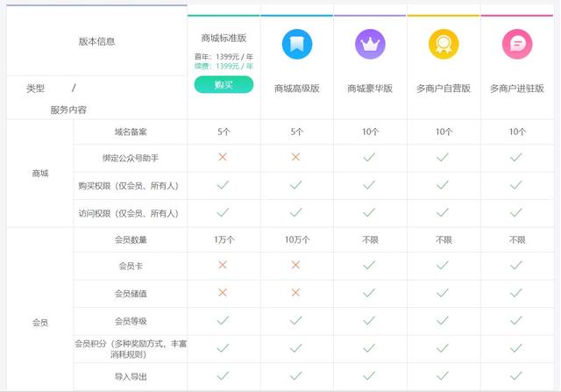Click 商城标准版's red cross for 会员卡
The width and height of the screenshot is (561, 392).
click(223, 265)
